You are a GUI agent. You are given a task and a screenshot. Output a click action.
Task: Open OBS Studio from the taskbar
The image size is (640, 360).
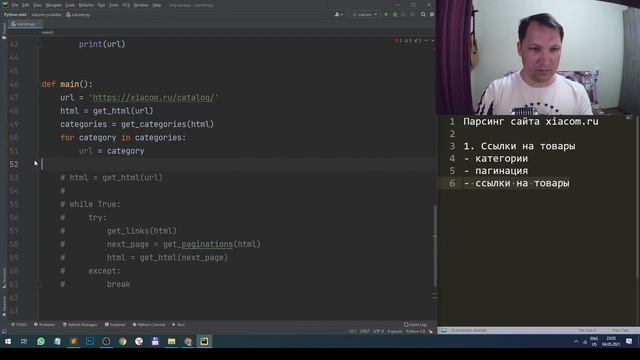tap(106, 341)
